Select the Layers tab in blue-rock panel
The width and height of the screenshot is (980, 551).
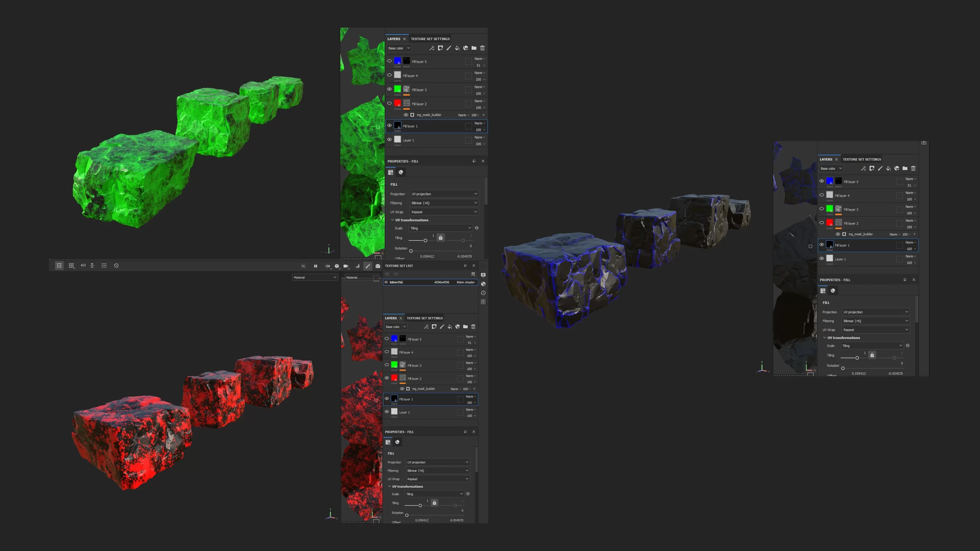[826, 160]
